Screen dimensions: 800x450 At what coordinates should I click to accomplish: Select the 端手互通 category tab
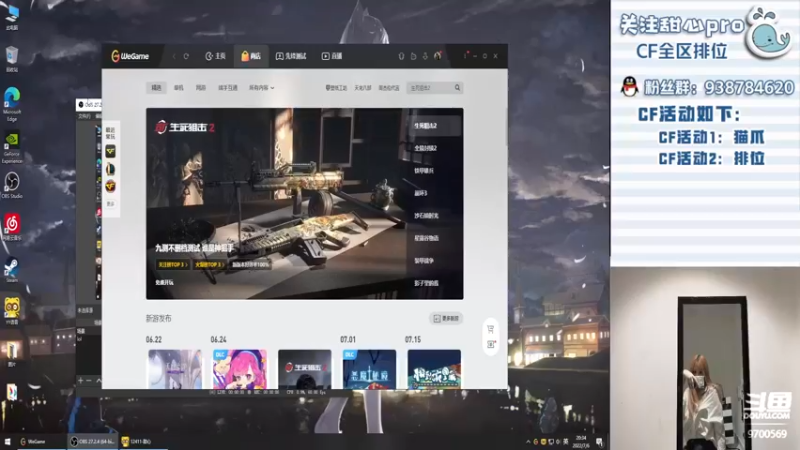click(x=228, y=88)
